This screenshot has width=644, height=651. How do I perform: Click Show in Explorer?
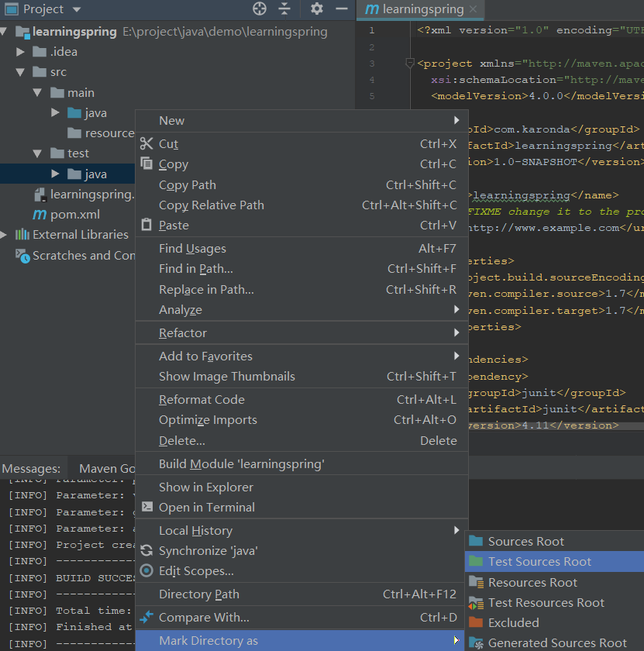click(x=206, y=487)
